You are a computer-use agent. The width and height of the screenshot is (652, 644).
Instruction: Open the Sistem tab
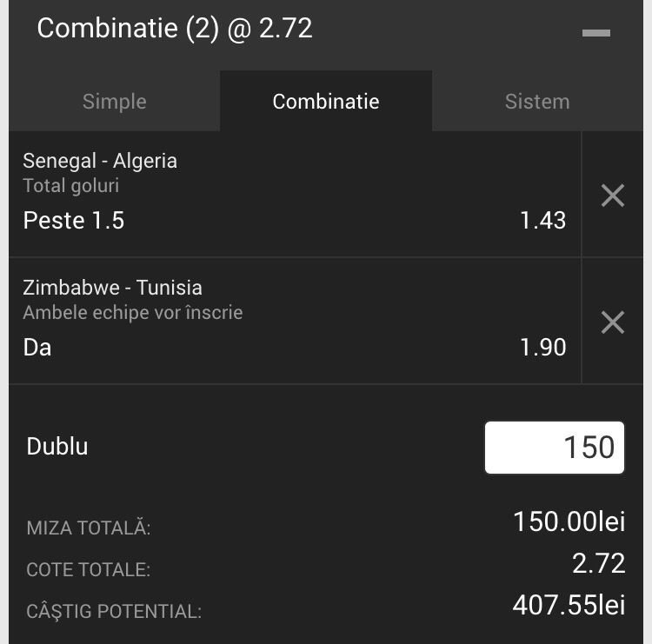tap(537, 101)
